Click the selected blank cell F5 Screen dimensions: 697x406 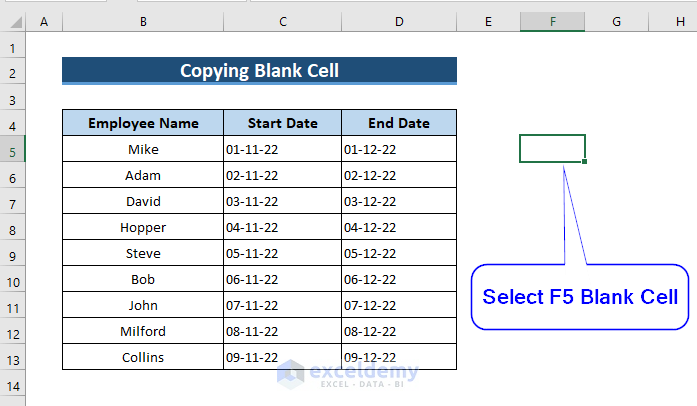click(552, 149)
